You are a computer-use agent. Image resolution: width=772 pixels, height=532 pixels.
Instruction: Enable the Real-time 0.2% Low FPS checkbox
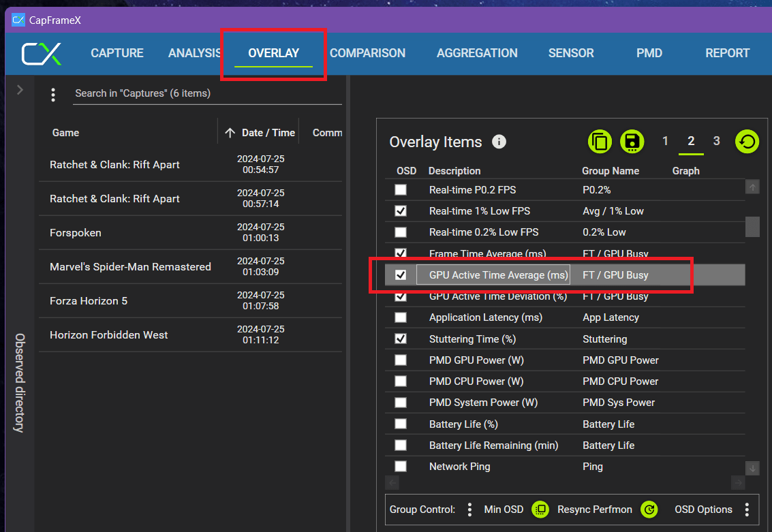(x=401, y=232)
